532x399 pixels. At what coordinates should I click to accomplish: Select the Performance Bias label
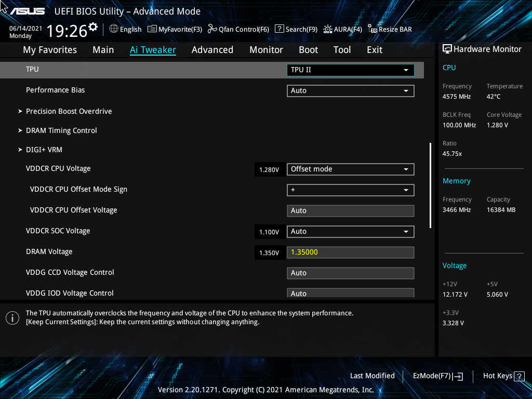(55, 90)
